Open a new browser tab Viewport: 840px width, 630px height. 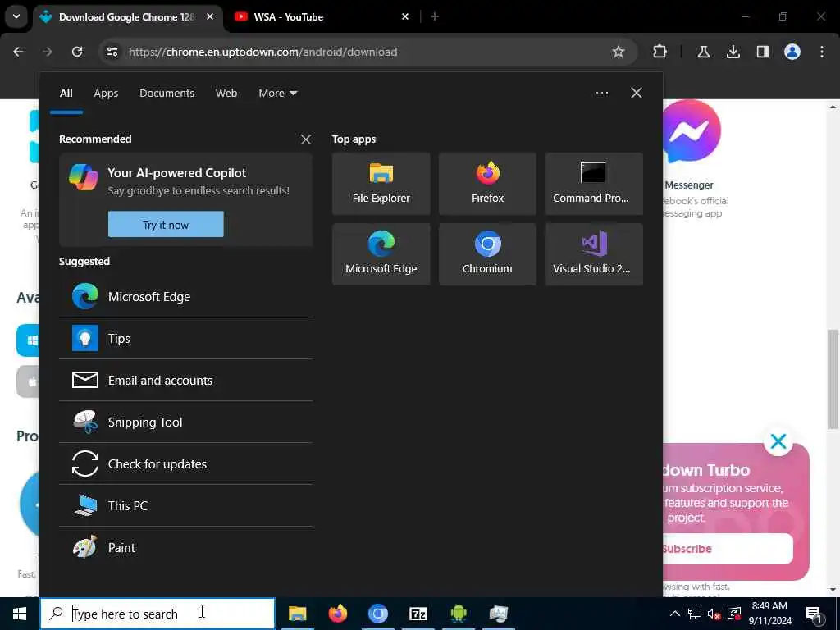tap(435, 16)
